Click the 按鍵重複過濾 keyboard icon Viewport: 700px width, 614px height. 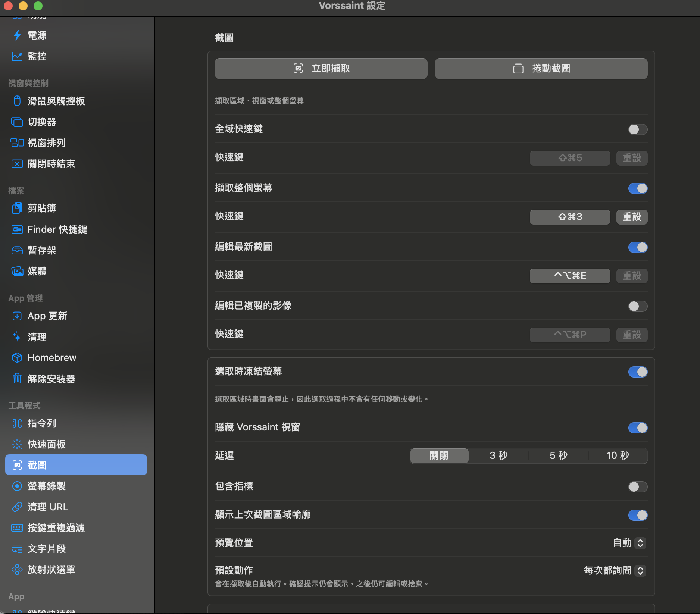pos(17,528)
